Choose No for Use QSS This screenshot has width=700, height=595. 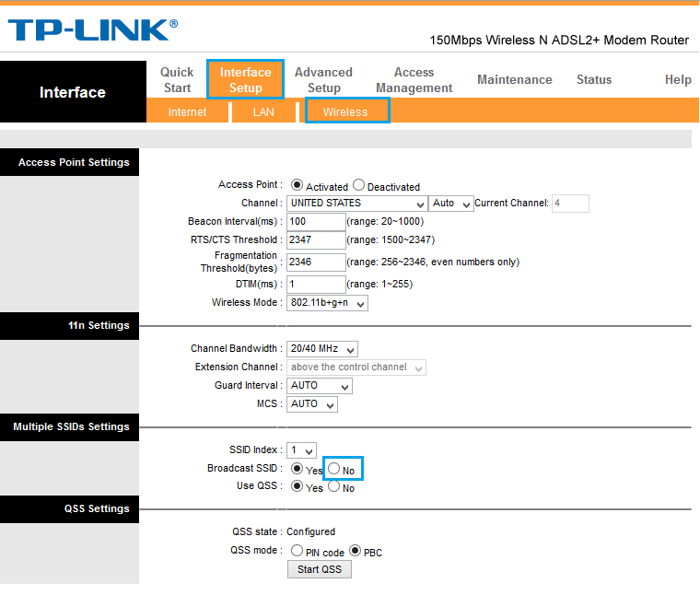334,486
